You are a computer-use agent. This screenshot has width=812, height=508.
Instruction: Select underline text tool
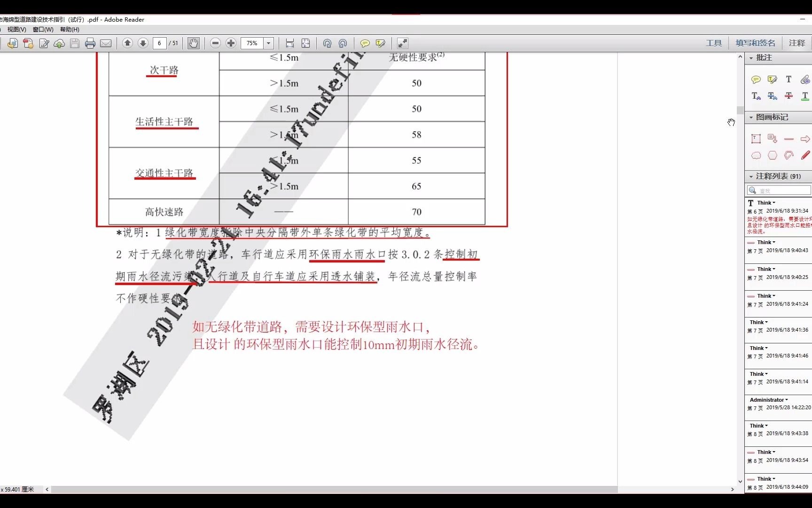pyautogui.click(x=805, y=96)
